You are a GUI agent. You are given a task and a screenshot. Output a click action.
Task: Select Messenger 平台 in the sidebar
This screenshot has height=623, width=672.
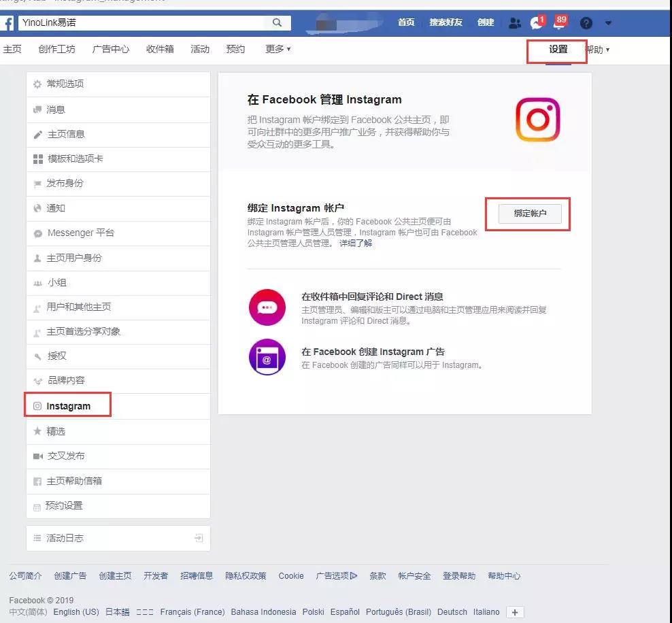click(80, 233)
